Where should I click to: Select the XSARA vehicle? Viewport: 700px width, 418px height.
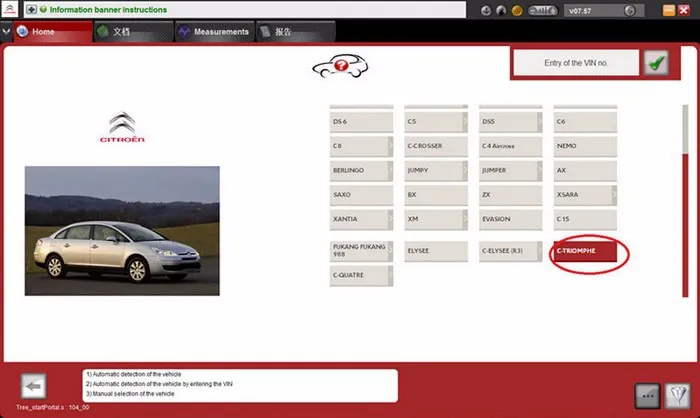(x=585, y=195)
